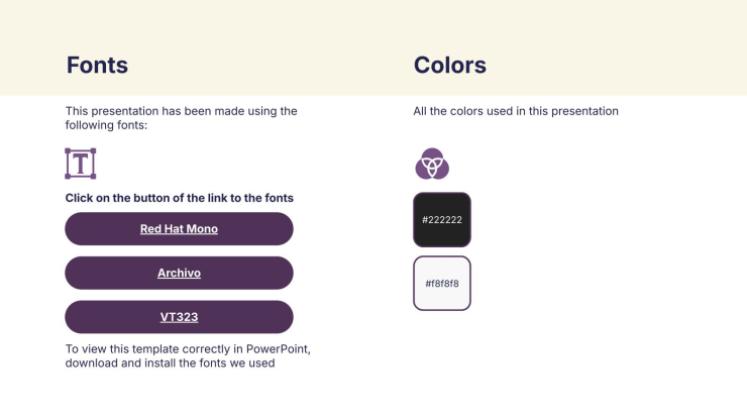Open the Archivo font link
Image resolution: width=747 pixels, height=420 pixels.
pos(179,273)
